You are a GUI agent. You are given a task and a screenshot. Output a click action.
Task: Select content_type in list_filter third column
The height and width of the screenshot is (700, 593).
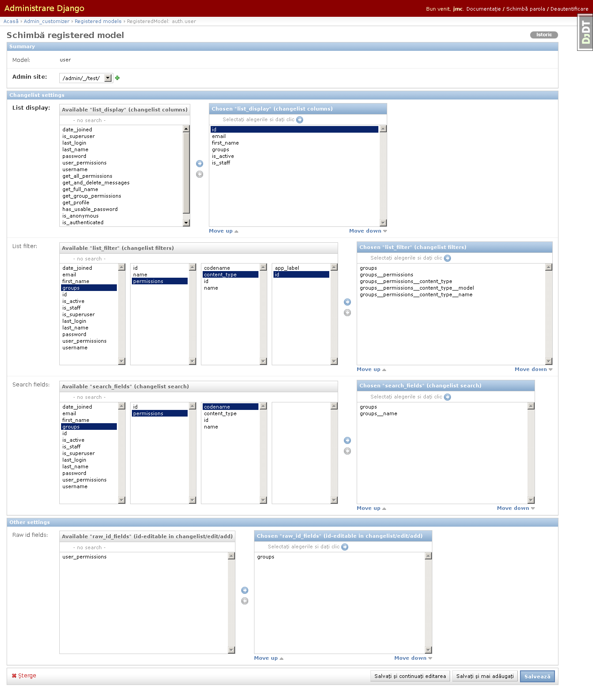click(x=231, y=275)
